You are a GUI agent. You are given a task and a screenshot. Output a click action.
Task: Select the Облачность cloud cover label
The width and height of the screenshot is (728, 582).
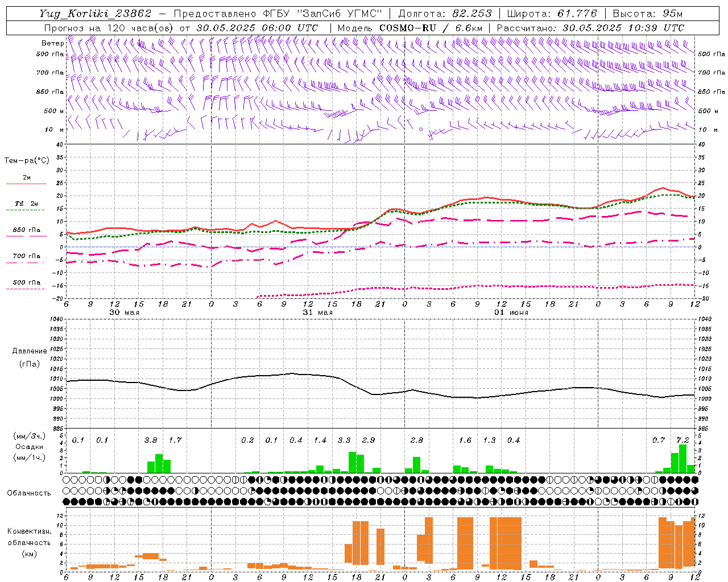29,493
